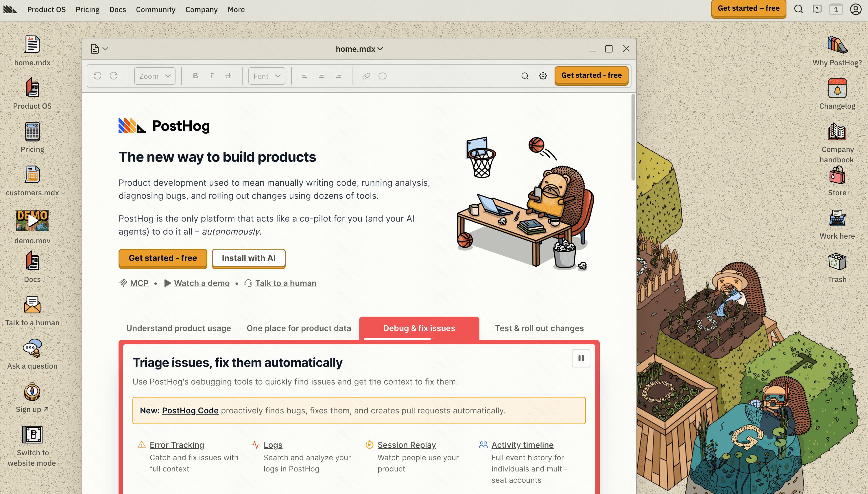
Task: Open the Company handbook icon
Action: point(837,132)
